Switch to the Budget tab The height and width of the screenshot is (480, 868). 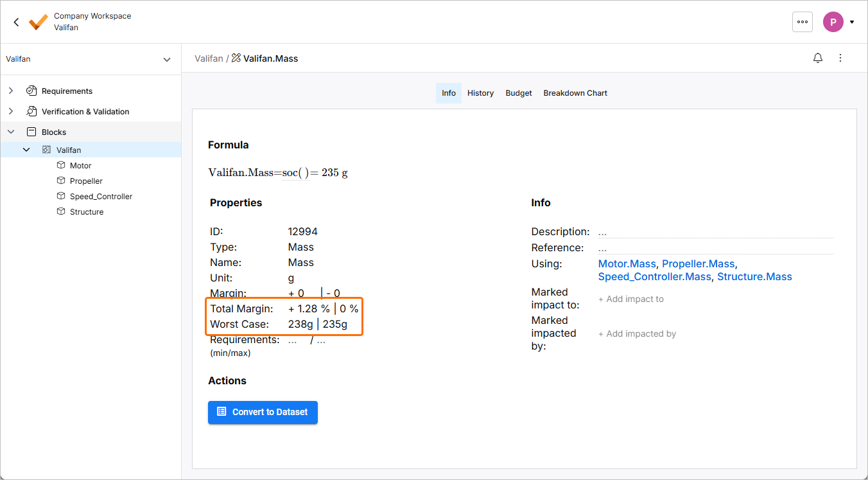click(x=519, y=93)
